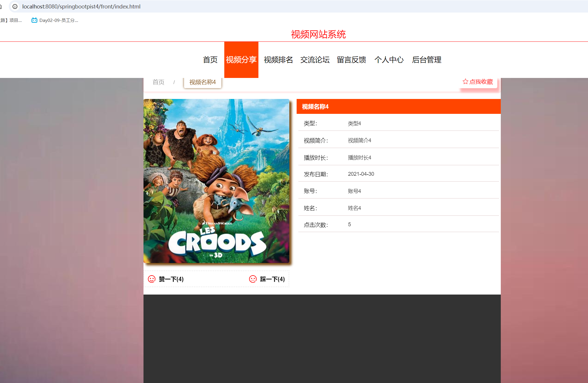The image size is (588, 383).
Task: Click 首页 in the breadcrumb trail
Action: 158,82
